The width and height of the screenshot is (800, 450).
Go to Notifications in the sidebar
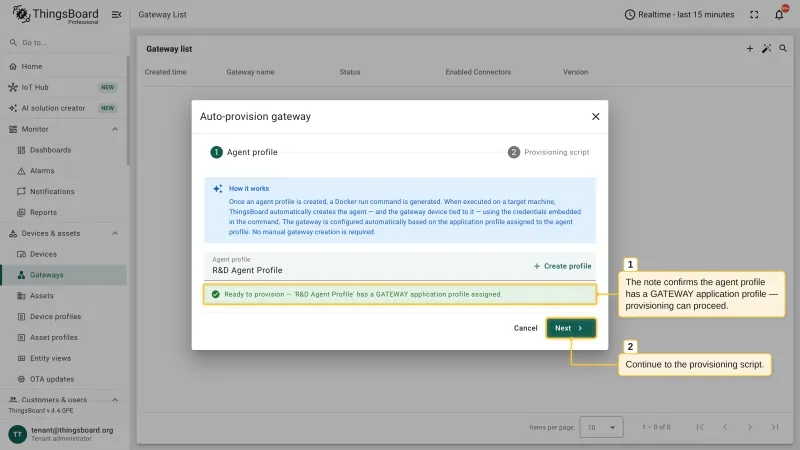(x=64, y=191)
